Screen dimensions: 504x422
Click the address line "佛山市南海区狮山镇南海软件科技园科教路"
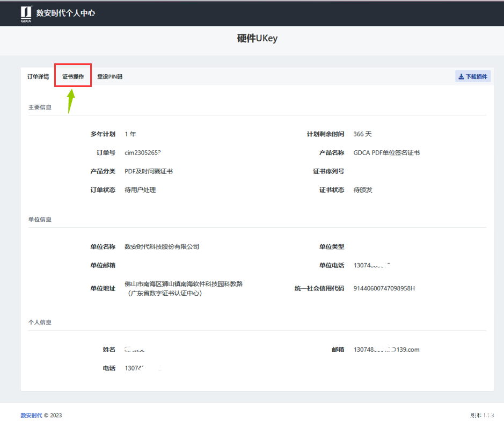tap(184, 284)
